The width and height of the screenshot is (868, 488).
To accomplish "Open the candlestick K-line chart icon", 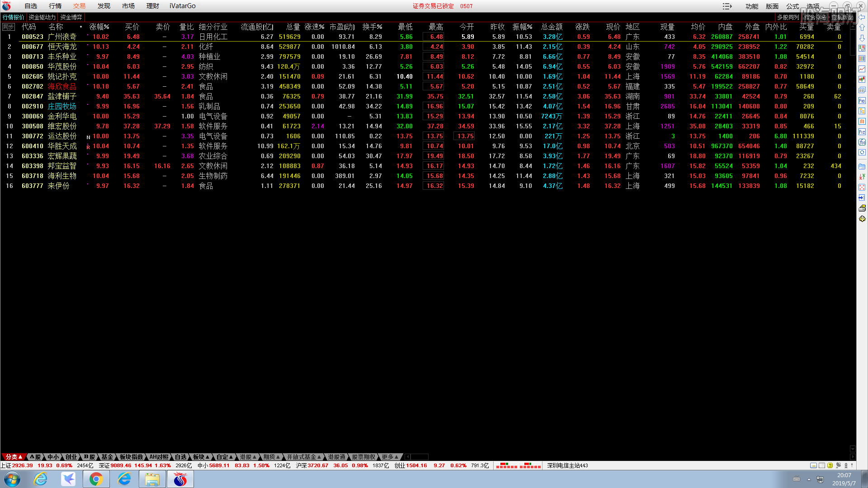I will pyautogui.click(x=862, y=80).
